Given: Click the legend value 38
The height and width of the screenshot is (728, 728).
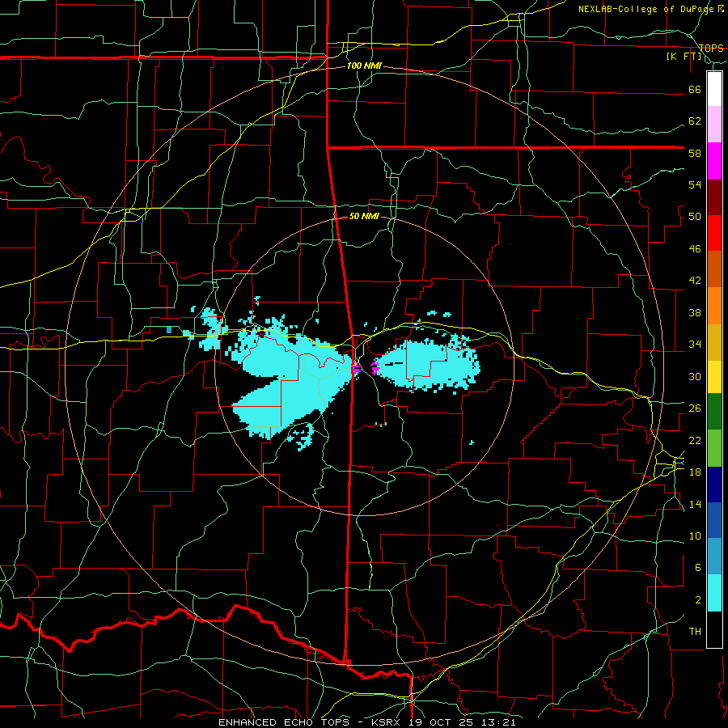Looking at the screenshot, I should coord(695,312).
